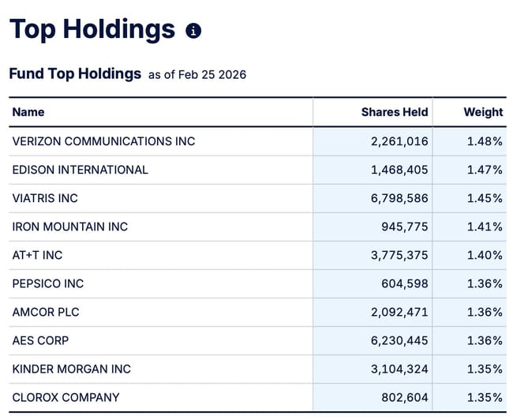
Task: Click the Weight column header
Action: 483,112
